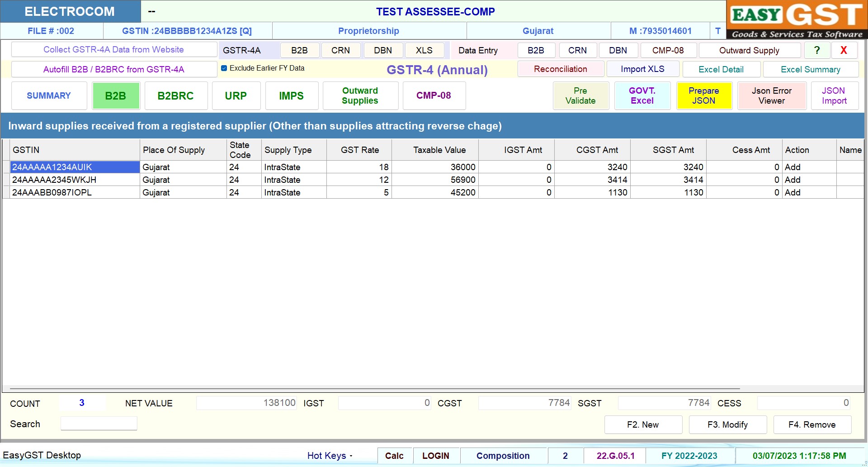Open the Hot Keys dropdown

pos(330,456)
